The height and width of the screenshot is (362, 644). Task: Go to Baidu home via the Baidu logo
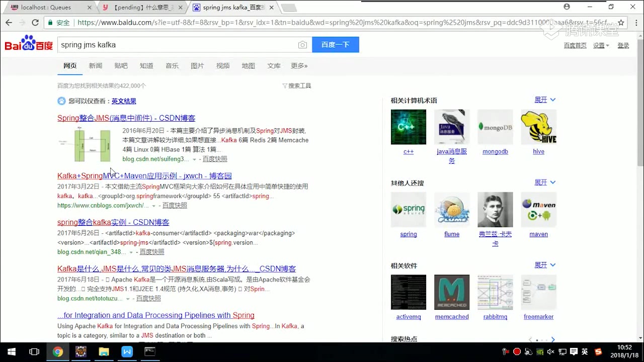(x=29, y=44)
